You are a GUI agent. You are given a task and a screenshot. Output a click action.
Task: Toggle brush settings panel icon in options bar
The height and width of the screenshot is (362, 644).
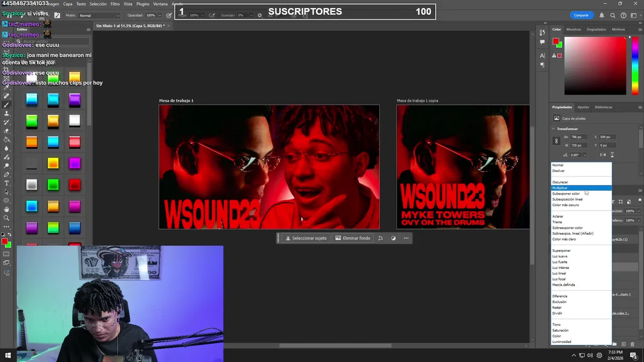click(x=57, y=15)
